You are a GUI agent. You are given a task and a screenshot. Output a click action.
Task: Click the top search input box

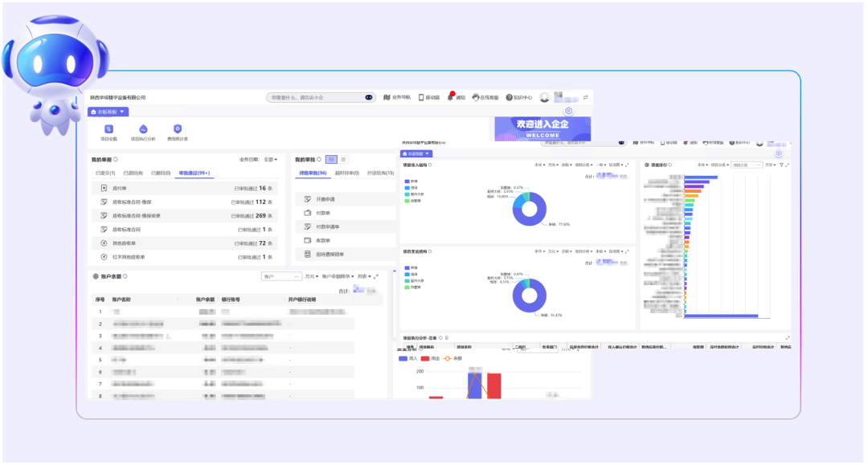pos(316,97)
